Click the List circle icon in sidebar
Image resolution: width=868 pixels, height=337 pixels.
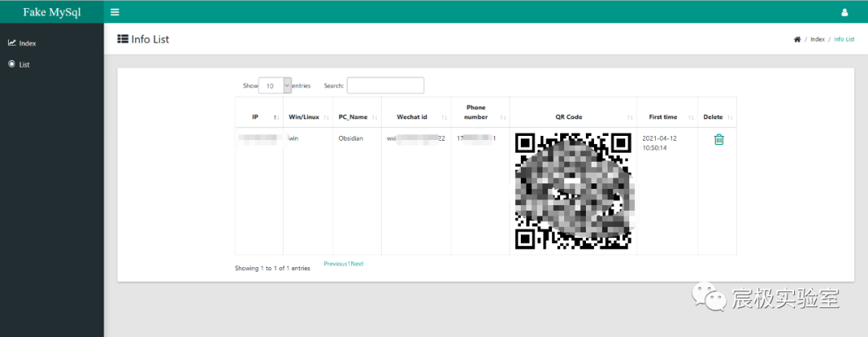[11, 64]
